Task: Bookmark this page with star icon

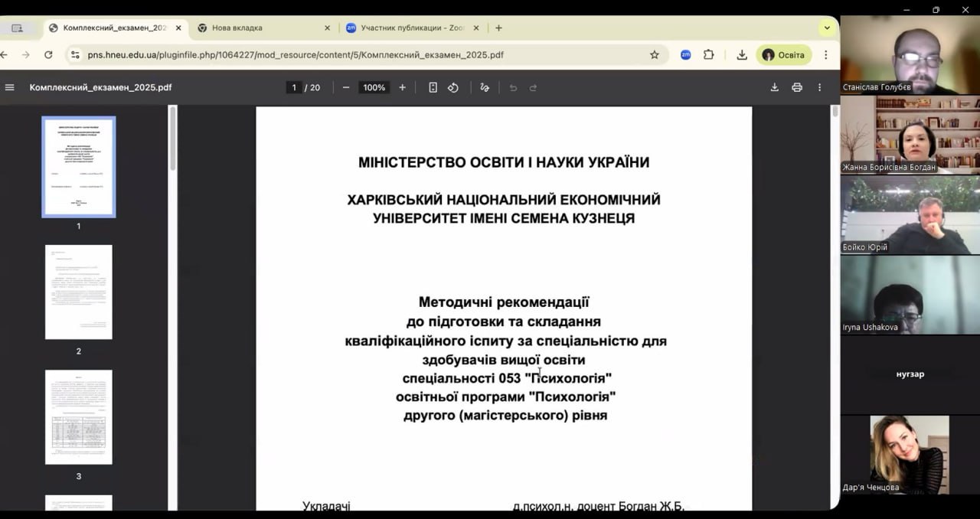Action: click(x=655, y=55)
